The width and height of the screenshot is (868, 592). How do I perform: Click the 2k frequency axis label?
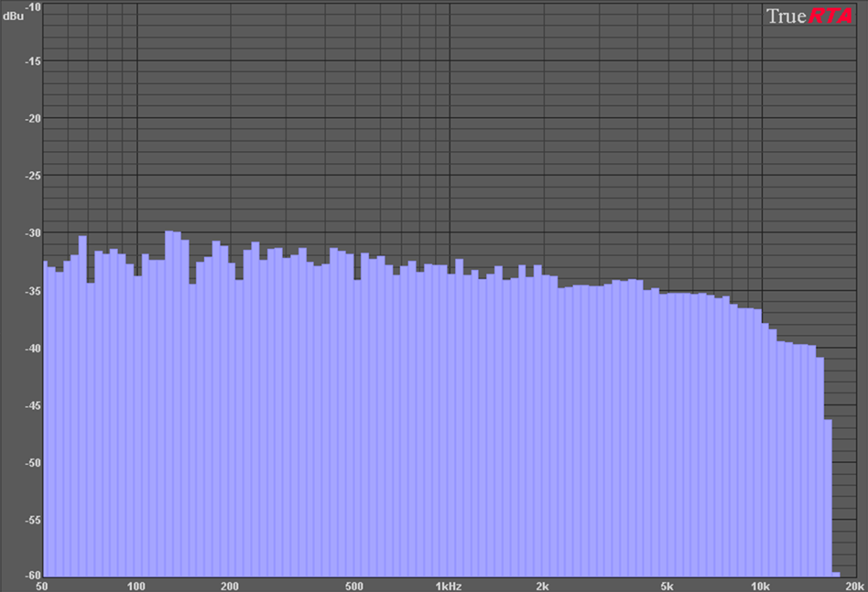click(x=542, y=586)
